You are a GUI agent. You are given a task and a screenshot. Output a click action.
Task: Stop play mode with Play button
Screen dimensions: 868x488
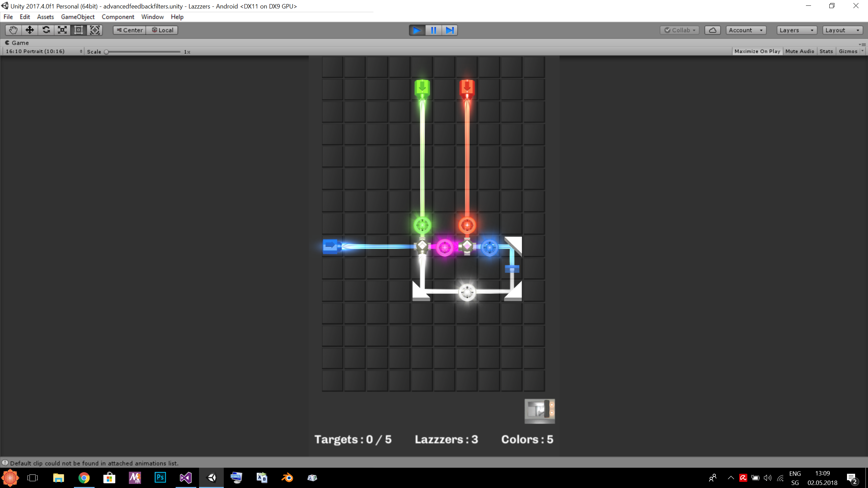pyautogui.click(x=417, y=30)
